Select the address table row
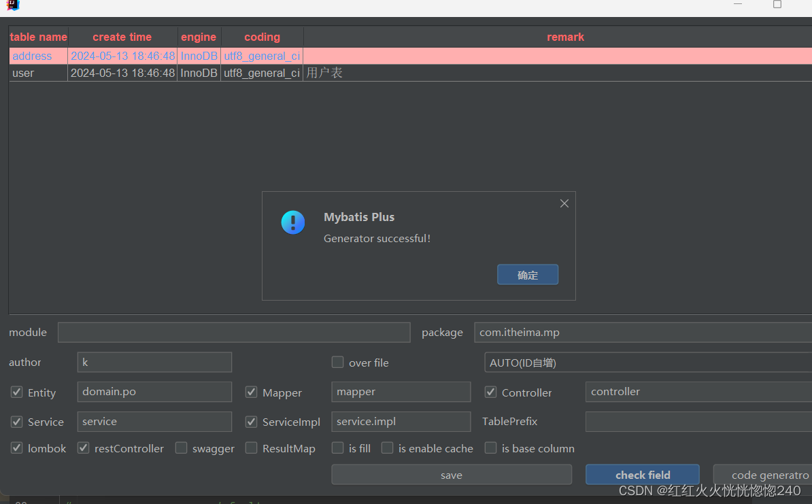 [410, 56]
